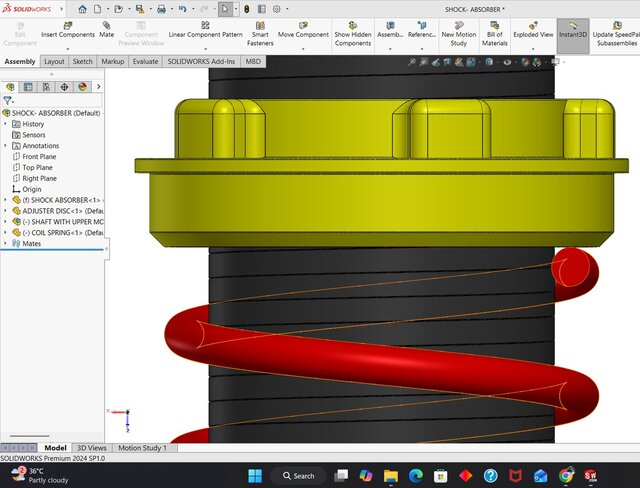Click the taskbar Search box
Image resolution: width=640 pixels, height=488 pixels.
click(298, 476)
